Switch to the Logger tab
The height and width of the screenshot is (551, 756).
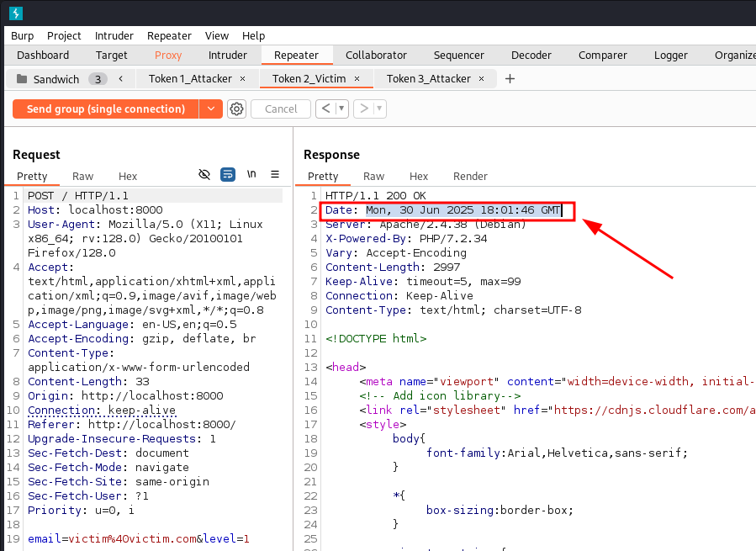671,55
